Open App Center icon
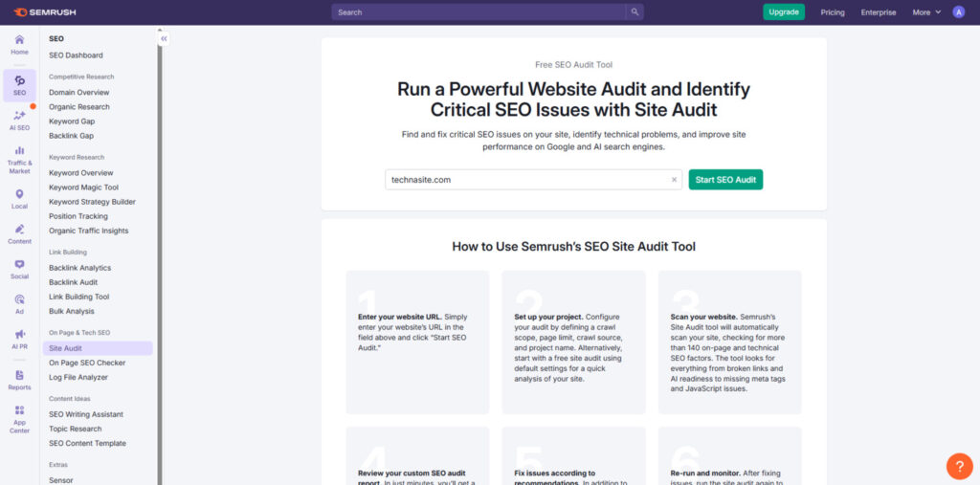 [x=19, y=411]
